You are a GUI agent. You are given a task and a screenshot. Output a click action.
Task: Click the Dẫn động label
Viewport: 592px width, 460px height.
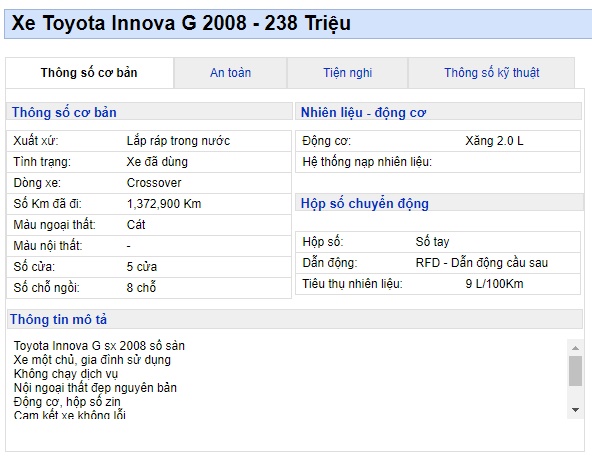click(x=330, y=263)
